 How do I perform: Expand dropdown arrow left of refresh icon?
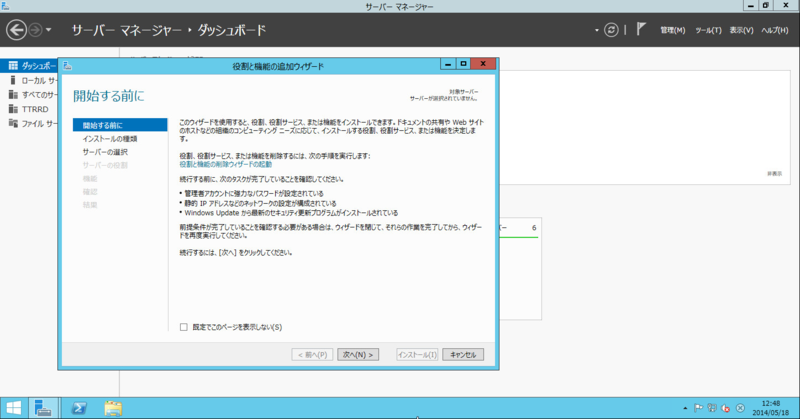click(x=596, y=30)
